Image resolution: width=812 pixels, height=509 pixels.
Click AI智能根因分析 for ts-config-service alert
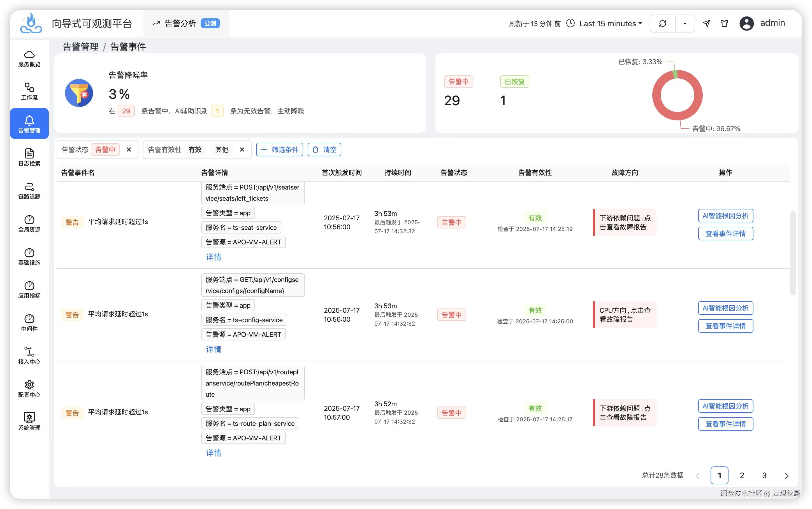coord(725,308)
